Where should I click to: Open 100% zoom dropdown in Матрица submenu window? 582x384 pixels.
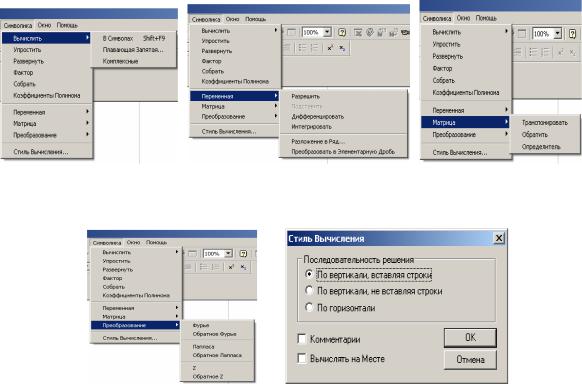(x=558, y=34)
